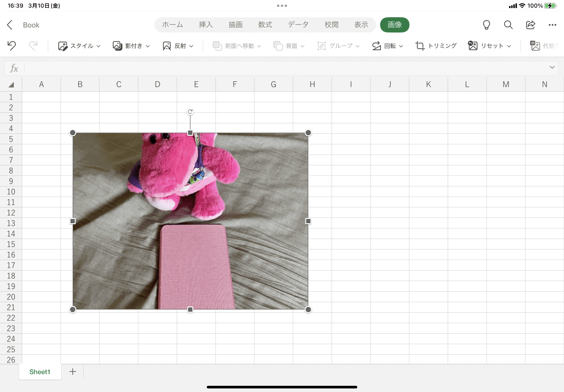Screen dimensions: 564x392
Task: Click the redo arrow icon
Action: click(33, 46)
